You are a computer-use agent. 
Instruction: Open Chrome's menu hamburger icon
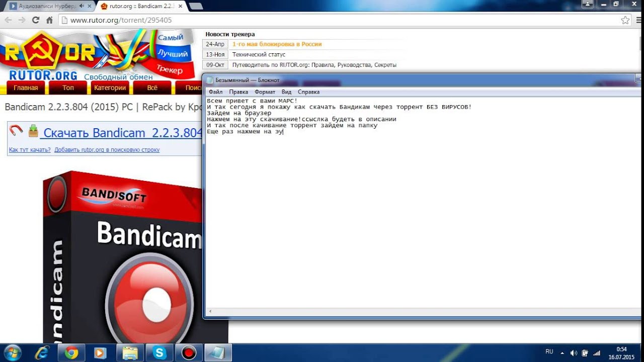point(639,20)
